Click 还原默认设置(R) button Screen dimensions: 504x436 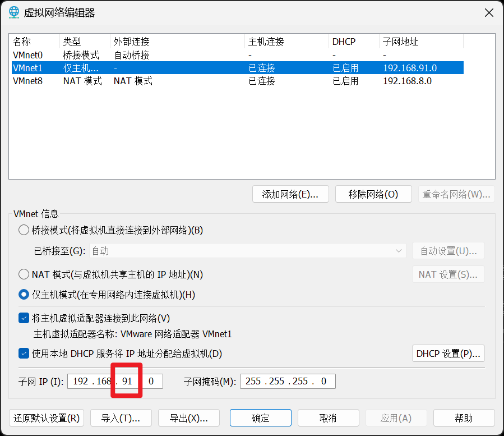tap(47, 418)
